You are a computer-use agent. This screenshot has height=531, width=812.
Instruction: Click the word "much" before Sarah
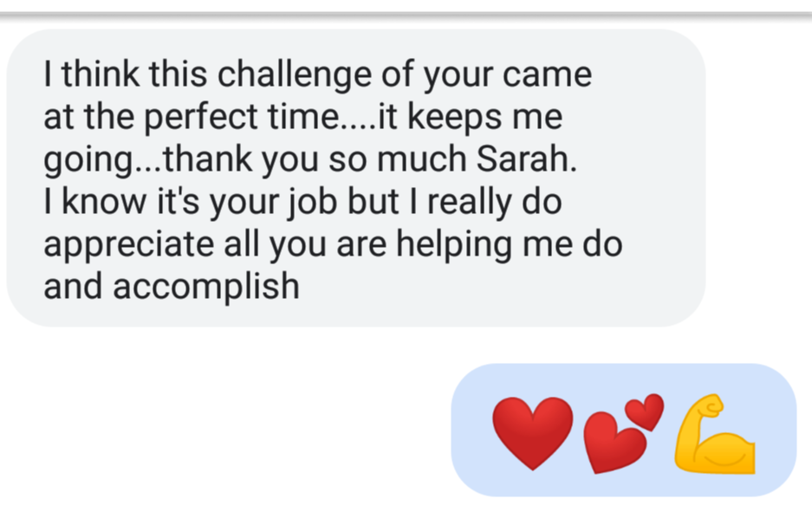421,159
